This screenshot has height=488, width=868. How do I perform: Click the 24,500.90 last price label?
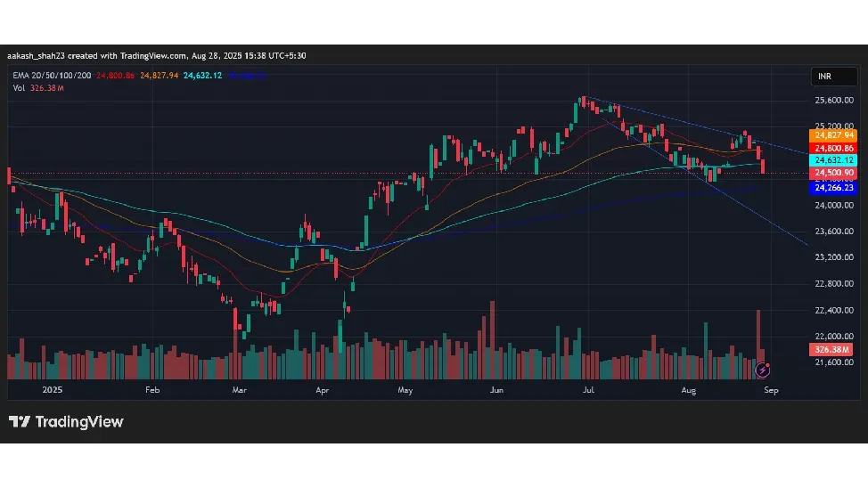click(833, 173)
